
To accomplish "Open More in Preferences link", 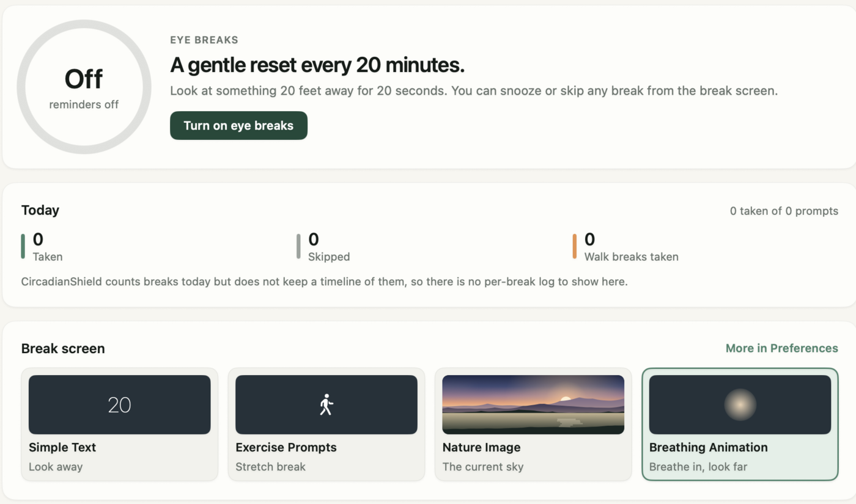I will click(x=781, y=348).
